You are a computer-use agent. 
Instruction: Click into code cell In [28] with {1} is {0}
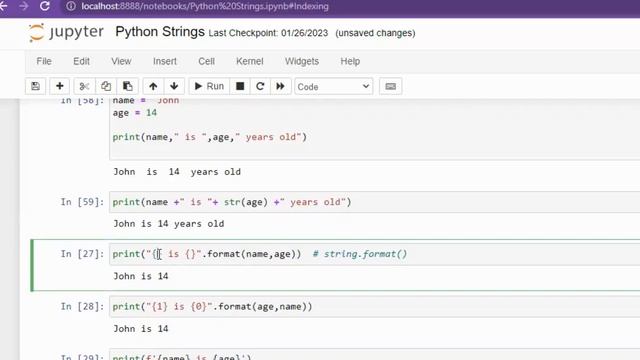[374, 307]
